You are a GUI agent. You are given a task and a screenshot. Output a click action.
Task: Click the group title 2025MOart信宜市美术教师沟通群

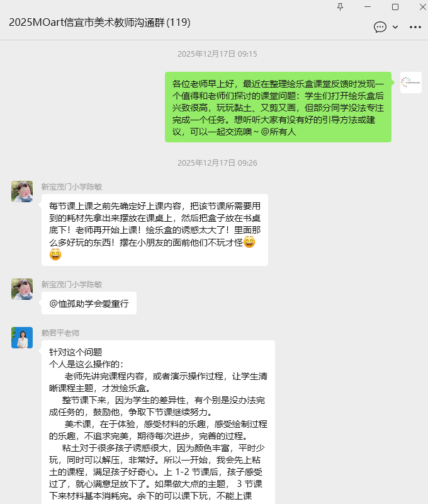99,22
